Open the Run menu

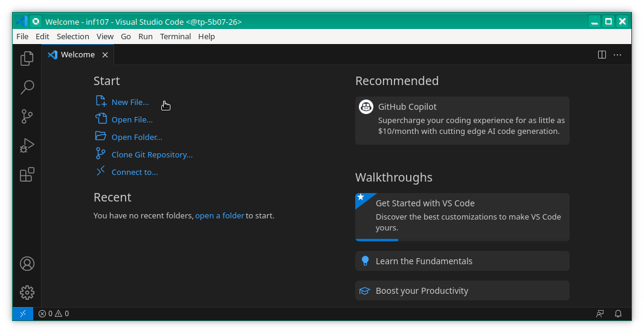click(x=146, y=37)
